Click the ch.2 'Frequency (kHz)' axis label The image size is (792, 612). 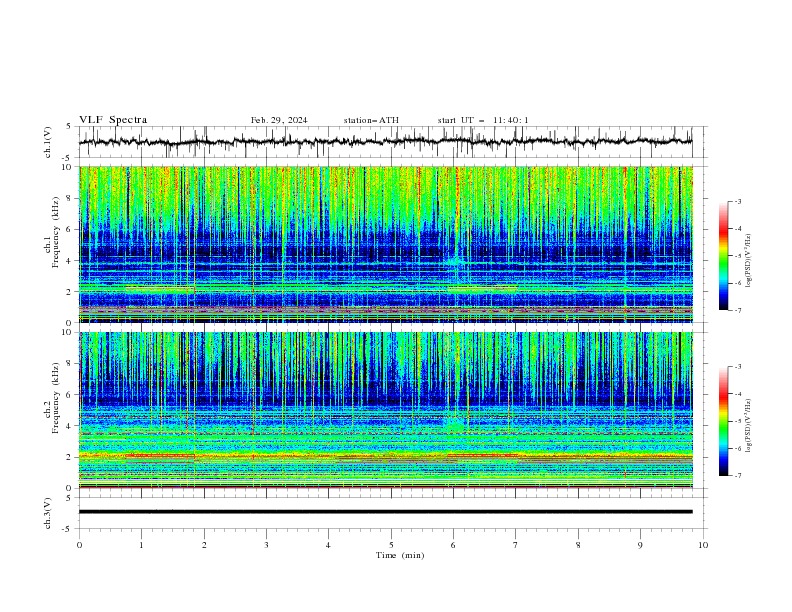pos(55,397)
